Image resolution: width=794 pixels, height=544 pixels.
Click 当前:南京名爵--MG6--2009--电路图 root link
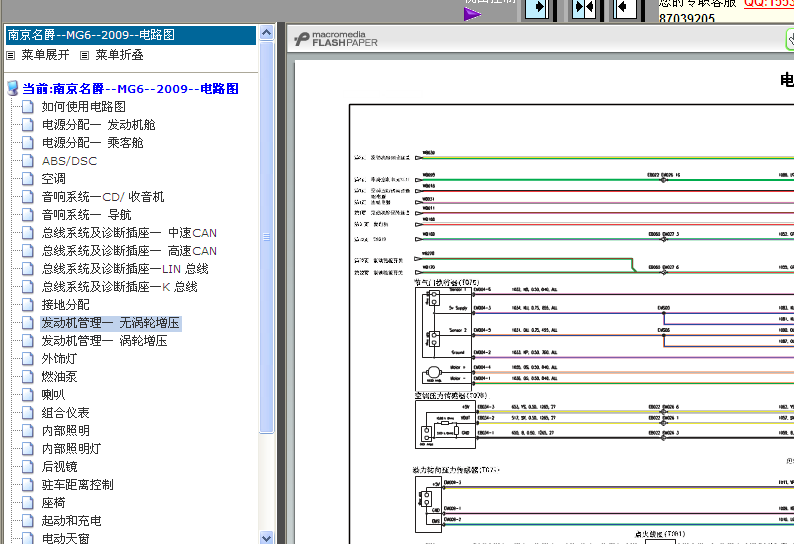pos(130,89)
